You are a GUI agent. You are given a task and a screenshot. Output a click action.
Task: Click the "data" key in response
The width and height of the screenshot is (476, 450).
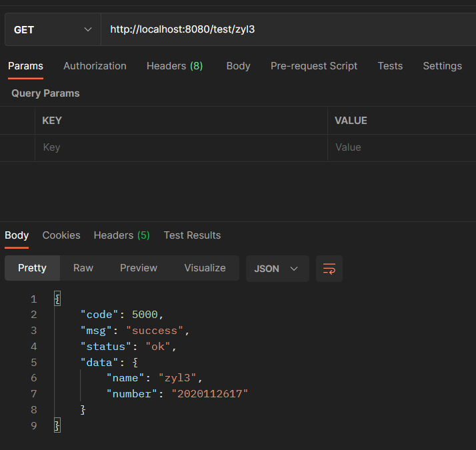[x=99, y=363]
